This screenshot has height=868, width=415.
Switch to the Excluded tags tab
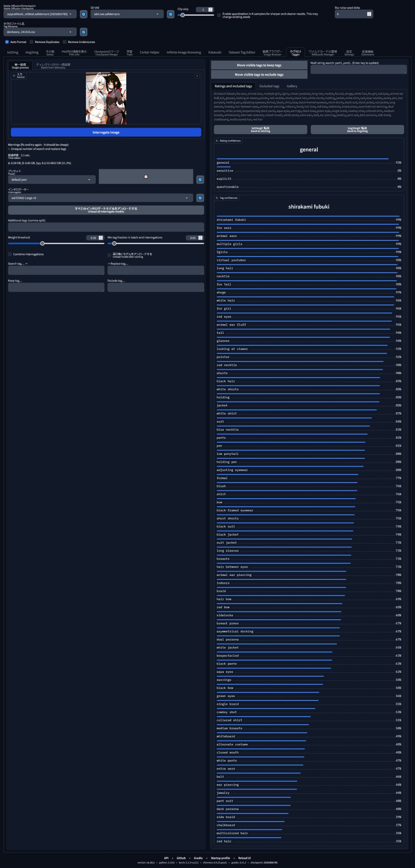pos(269,86)
